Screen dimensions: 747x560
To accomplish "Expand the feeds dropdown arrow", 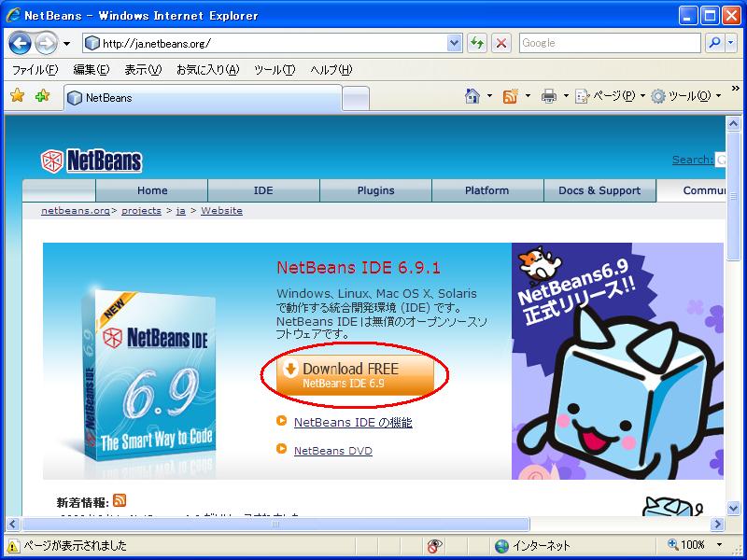I will coord(528,96).
